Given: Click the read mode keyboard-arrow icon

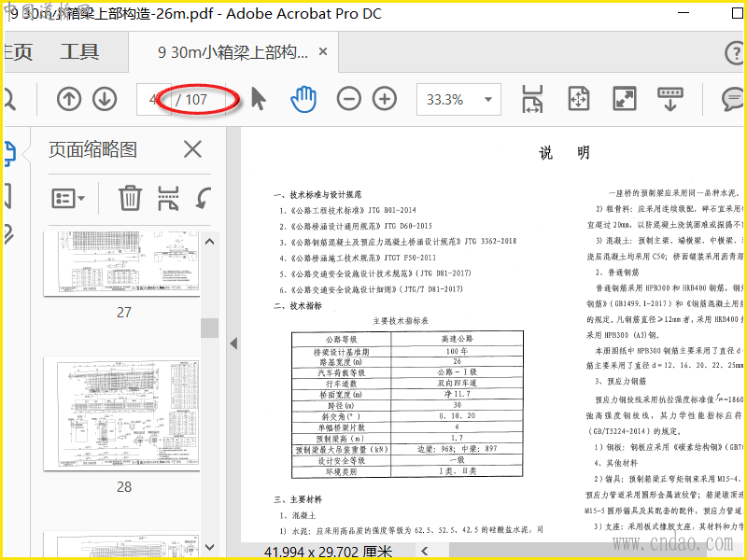Looking at the screenshot, I should pyautogui.click(x=669, y=99).
